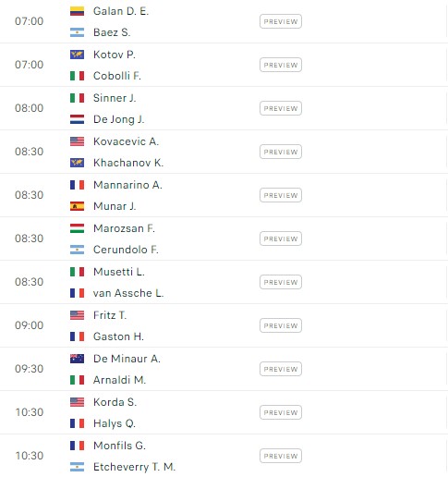This screenshot has width=448, height=477.
Task: Open player Mannarino A. profile
Action: coord(127,185)
